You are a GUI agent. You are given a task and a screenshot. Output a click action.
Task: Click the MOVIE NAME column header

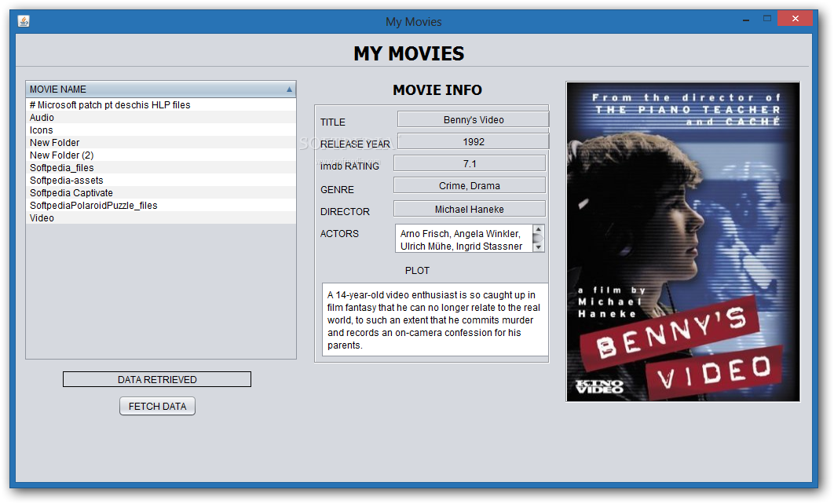pos(161,89)
